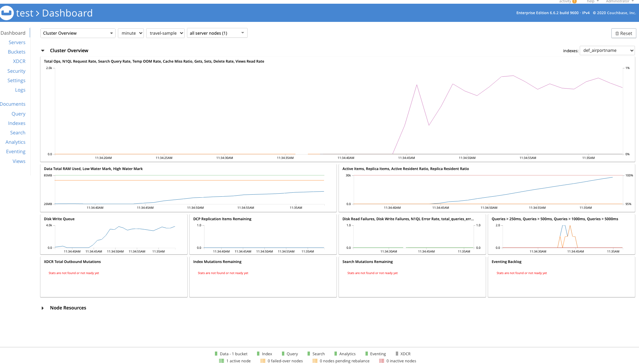The height and width of the screenshot is (364, 639).
Task: Click the Query service status icon
Action: click(x=283, y=354)
